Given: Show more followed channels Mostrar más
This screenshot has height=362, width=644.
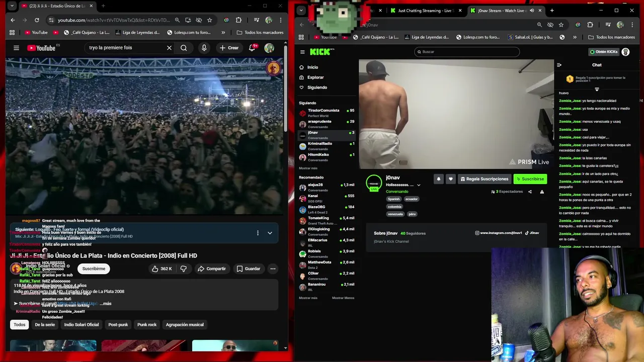Looking at the screenshot, I should [308, 168].
